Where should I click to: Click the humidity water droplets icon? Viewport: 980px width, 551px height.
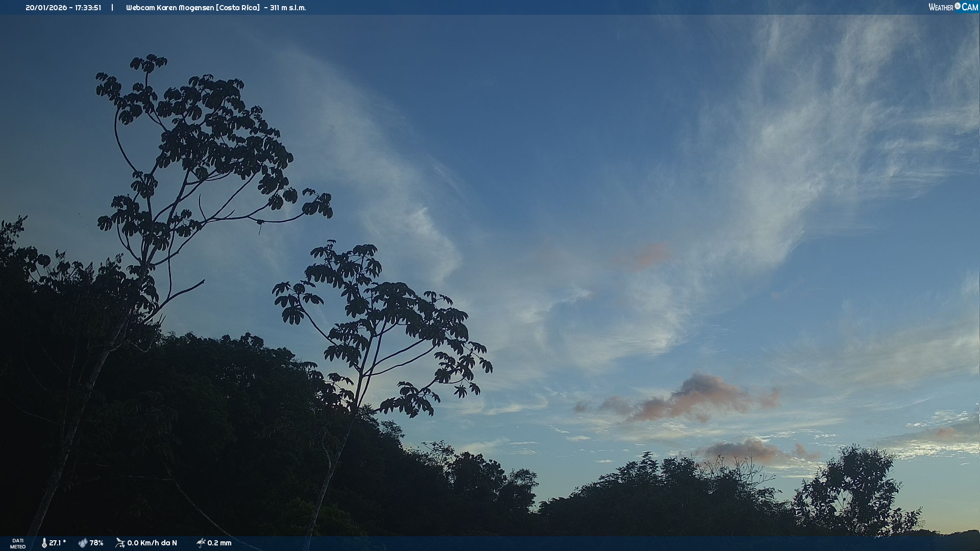83,543
